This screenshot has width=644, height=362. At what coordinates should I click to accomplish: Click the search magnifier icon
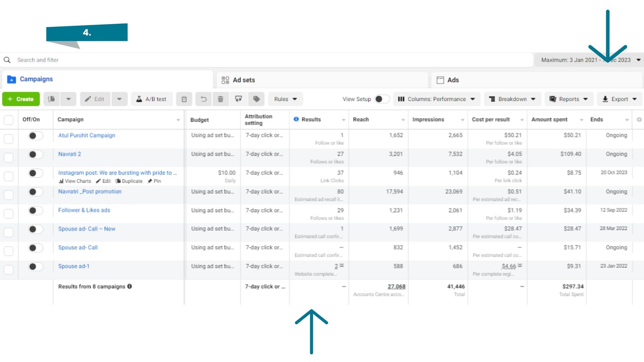click(x=7, y=60)
